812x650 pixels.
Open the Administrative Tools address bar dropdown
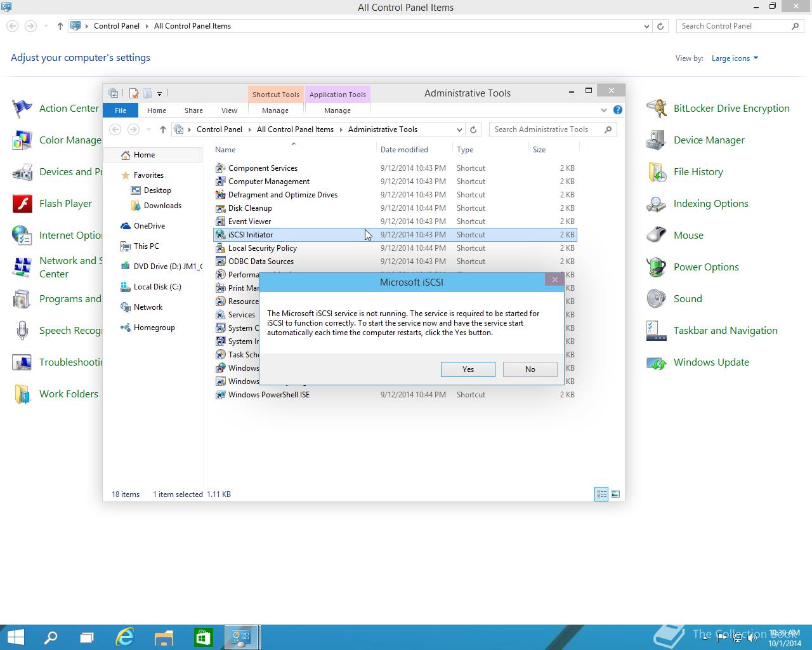[x=459, y=129]
